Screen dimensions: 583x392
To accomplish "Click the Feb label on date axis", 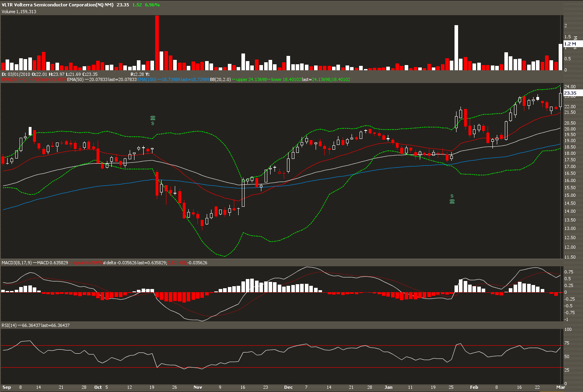I will click(474, 387).
